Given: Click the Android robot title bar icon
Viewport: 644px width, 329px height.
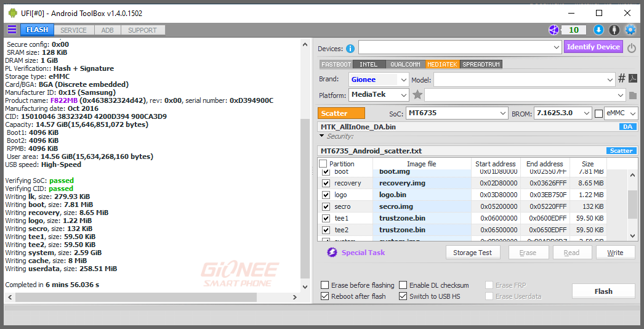Looking at the screenshot, I should 13,13.
